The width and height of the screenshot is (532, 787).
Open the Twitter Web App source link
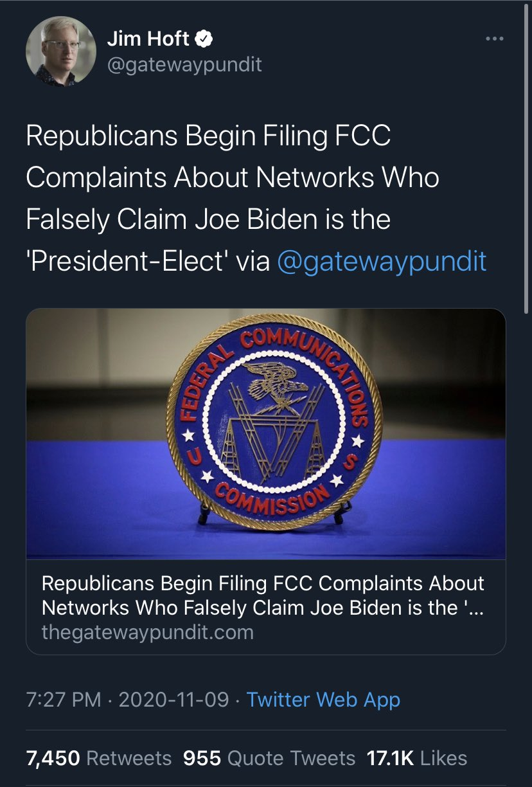[x=323, y=700]
